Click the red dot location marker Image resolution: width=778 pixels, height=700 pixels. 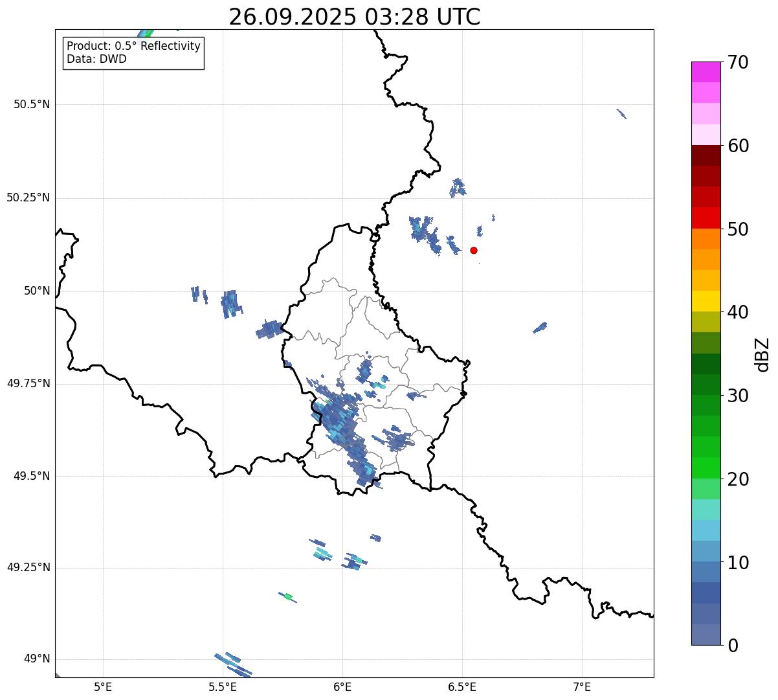point(474,251)
